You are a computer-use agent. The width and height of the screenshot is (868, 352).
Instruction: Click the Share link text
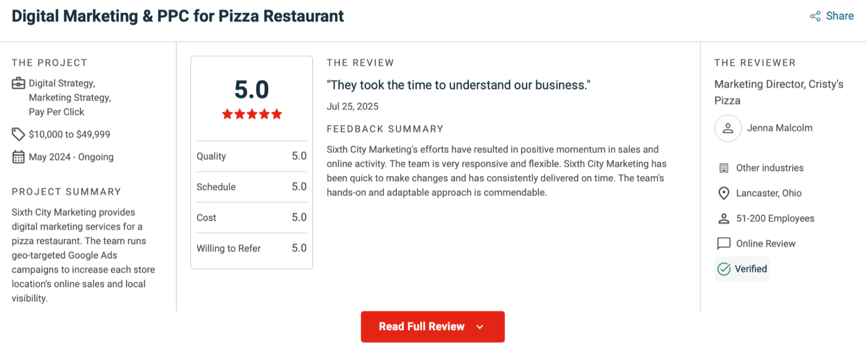click(839, 16)
